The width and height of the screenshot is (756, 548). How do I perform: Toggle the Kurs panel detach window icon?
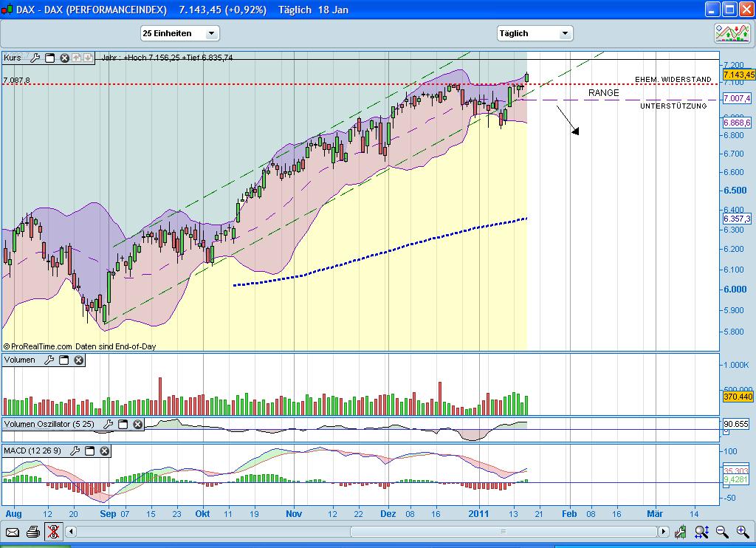[49, 58]
